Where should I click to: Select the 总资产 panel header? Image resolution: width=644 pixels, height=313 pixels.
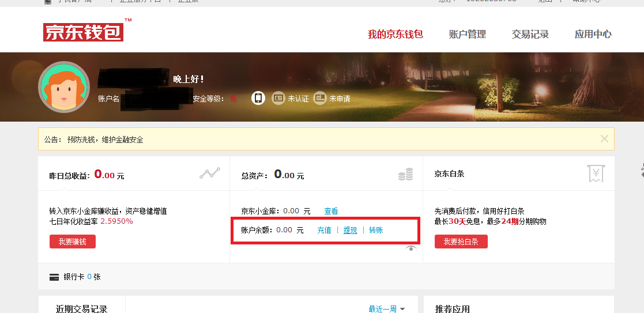326,174
